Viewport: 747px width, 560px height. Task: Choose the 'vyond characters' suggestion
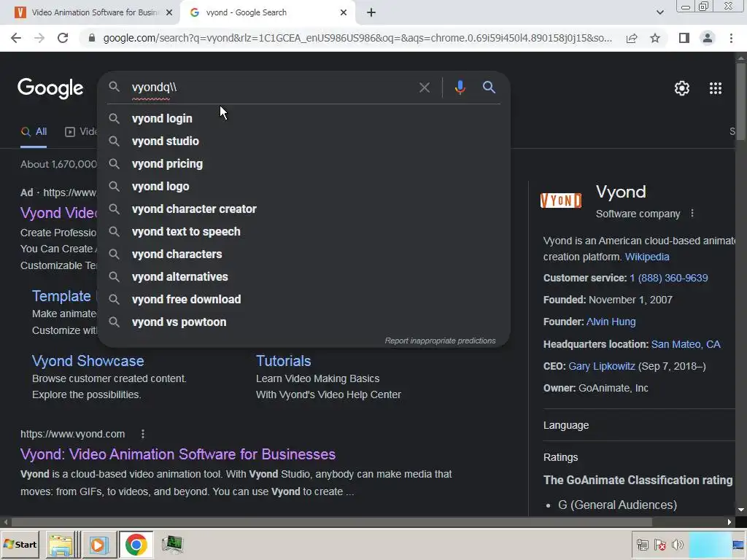click(304, 254)
